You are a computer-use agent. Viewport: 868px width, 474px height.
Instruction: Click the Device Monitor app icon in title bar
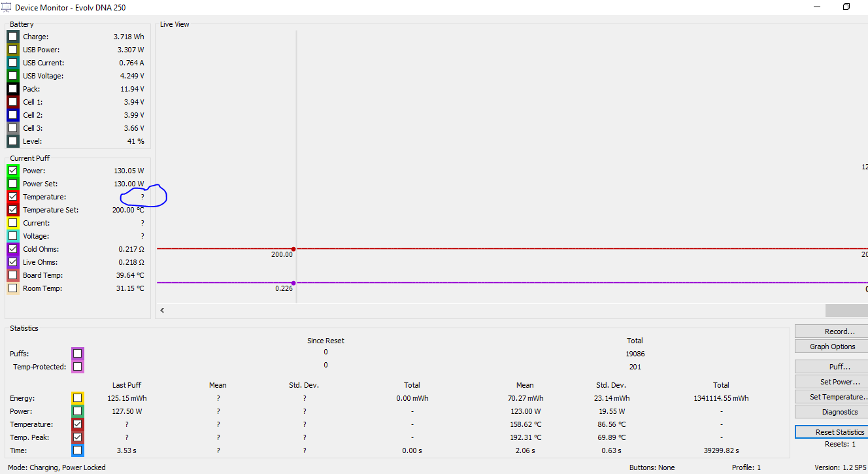coord(7,7)
